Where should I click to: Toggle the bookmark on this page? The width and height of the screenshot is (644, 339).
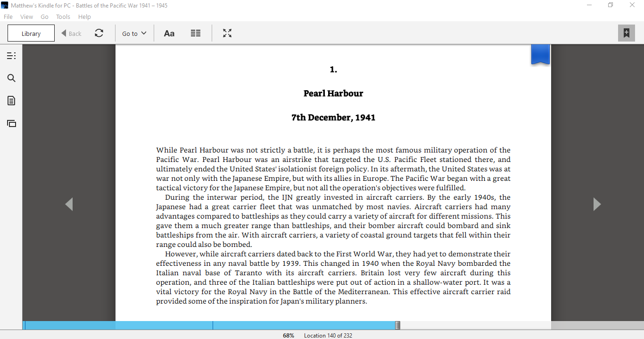click(627, 33)
